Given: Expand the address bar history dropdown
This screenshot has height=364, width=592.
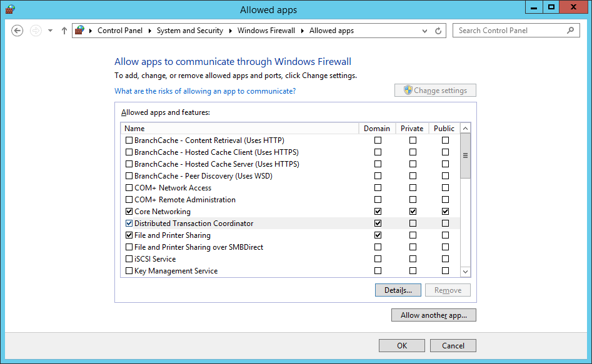Looking at the screenshot, I should [425, 31].
